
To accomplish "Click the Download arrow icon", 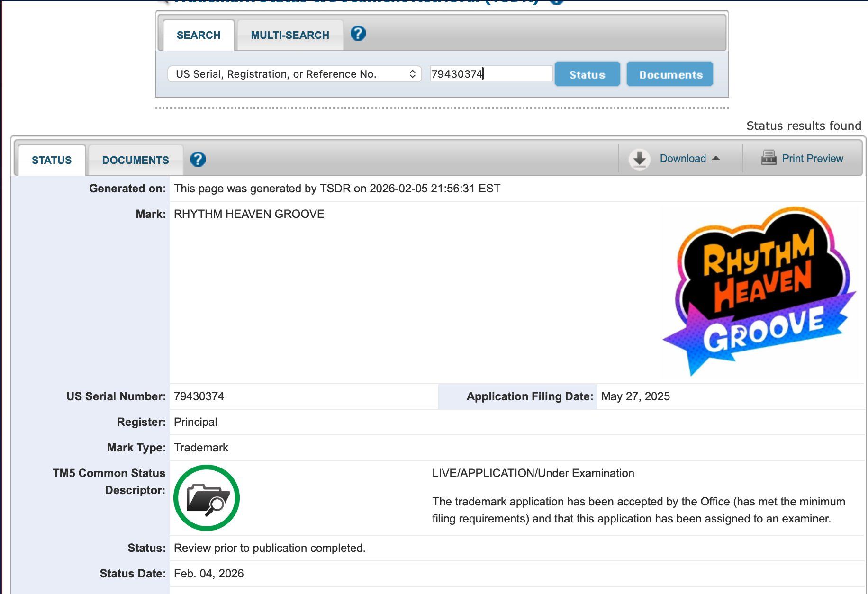I will click(639, 159).
